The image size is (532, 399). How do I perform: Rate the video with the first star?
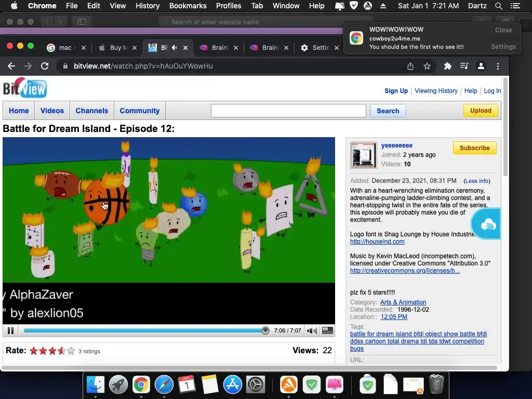pos(34,351)
